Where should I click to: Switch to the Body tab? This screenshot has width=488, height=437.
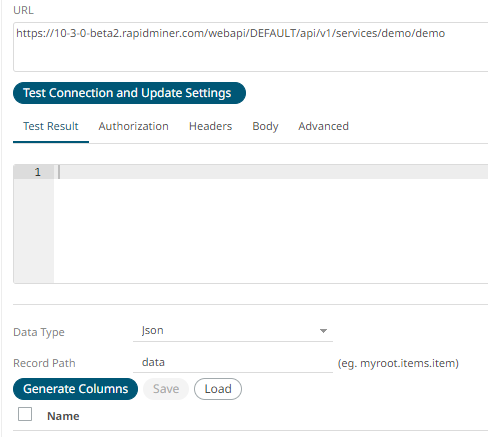[x=265, y=126]
